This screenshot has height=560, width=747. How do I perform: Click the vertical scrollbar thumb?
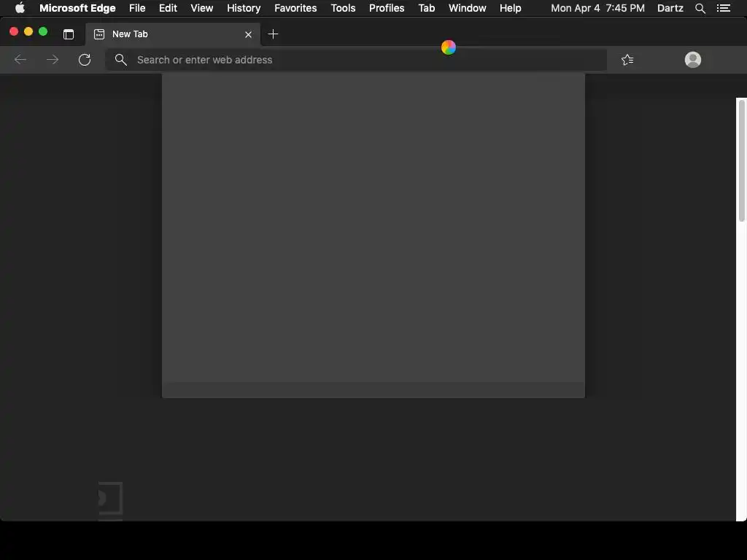(x=741, y=160)
